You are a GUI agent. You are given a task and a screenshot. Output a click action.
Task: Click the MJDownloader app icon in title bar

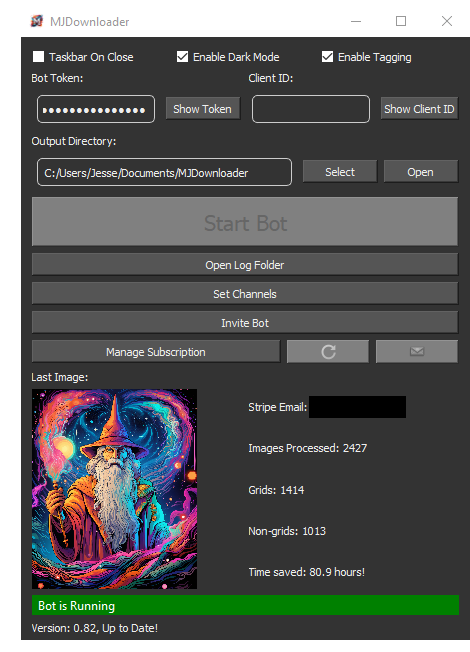click(x=37, y=21)
